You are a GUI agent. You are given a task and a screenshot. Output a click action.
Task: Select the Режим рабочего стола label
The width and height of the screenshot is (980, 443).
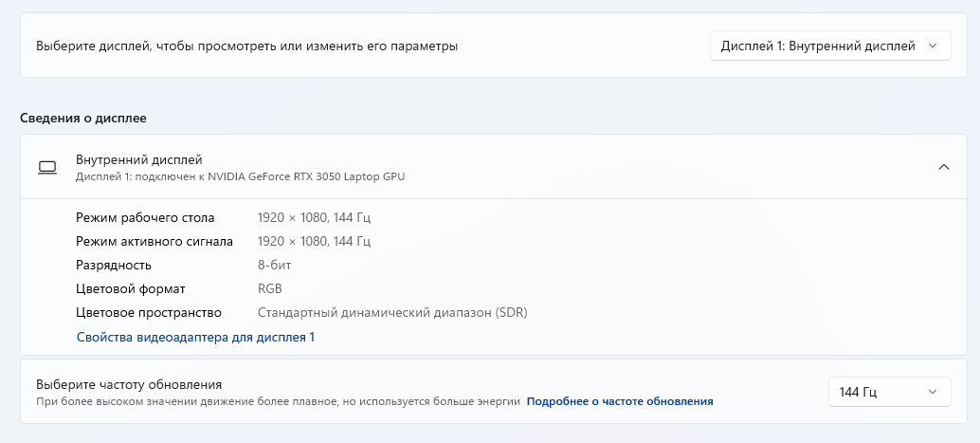(145, 217)
